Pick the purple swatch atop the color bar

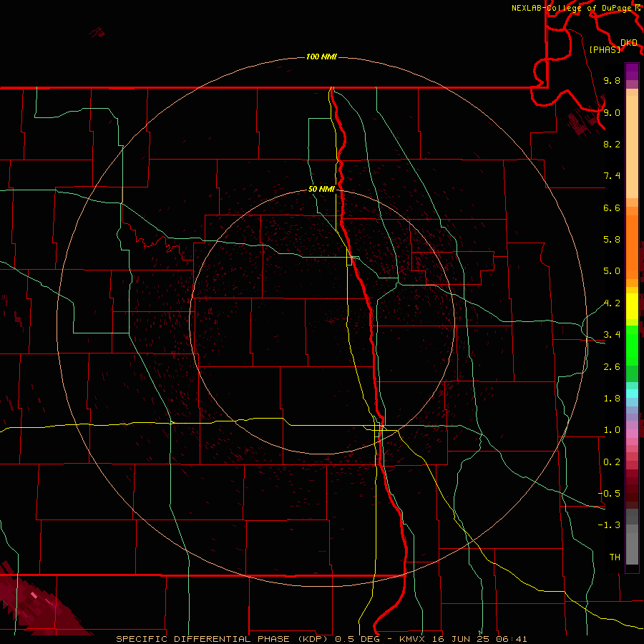point(632,72)
